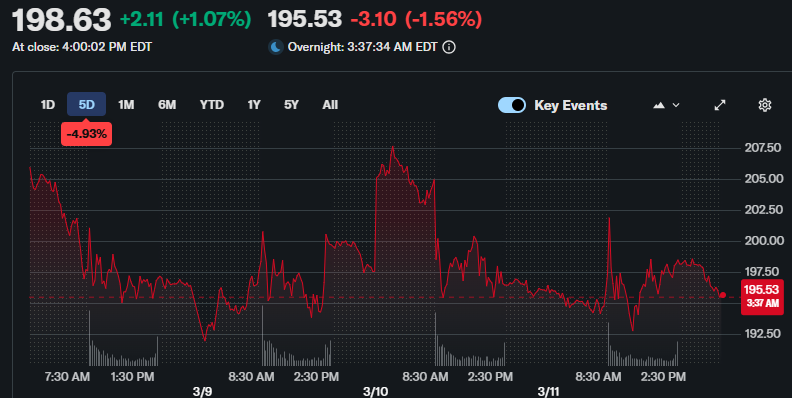The image size is (792, 398).
Task: Select the mountain chart type icon
Action: [659, 105]
